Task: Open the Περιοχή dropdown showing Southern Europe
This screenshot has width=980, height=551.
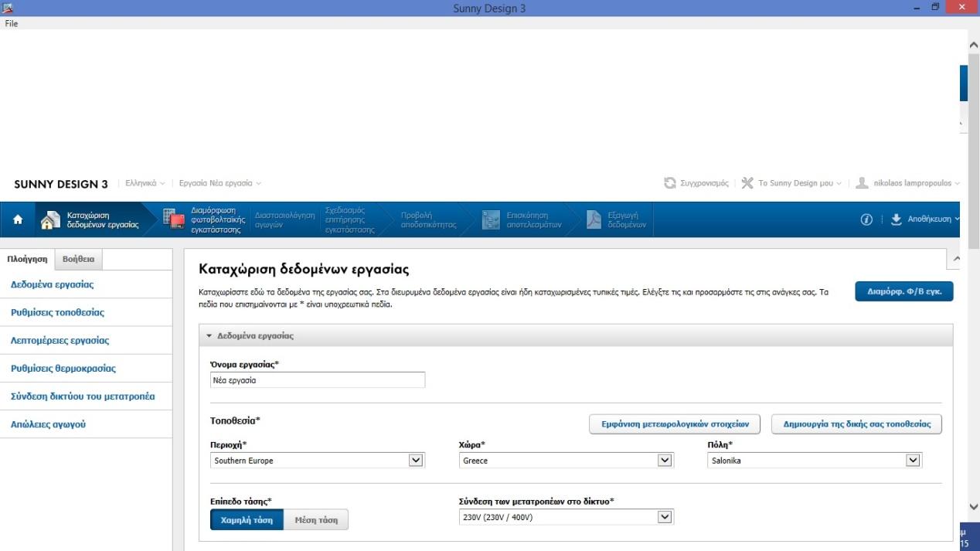Action: [x=318, y=461]
